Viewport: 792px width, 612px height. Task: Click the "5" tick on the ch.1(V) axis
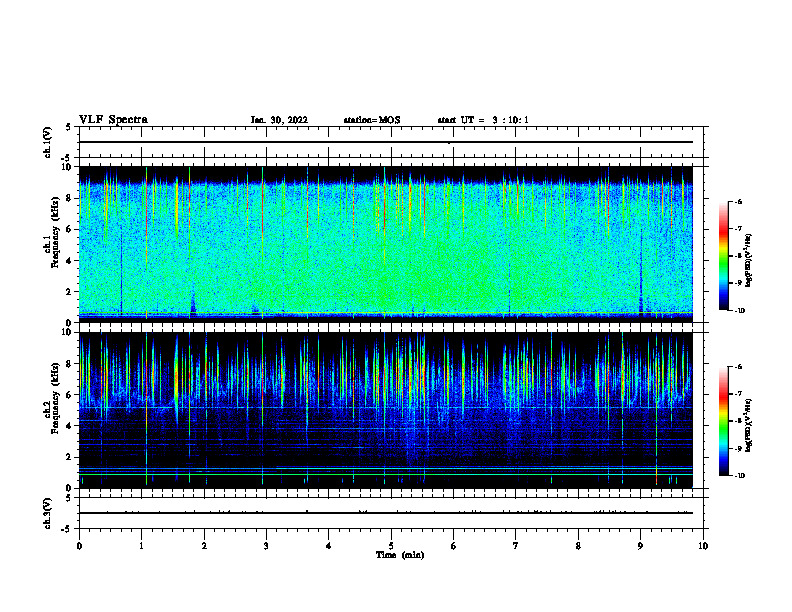point(69,128)
